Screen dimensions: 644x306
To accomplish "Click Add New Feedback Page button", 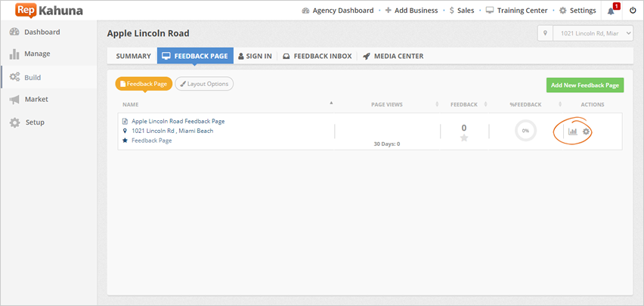I will (584, 85).
